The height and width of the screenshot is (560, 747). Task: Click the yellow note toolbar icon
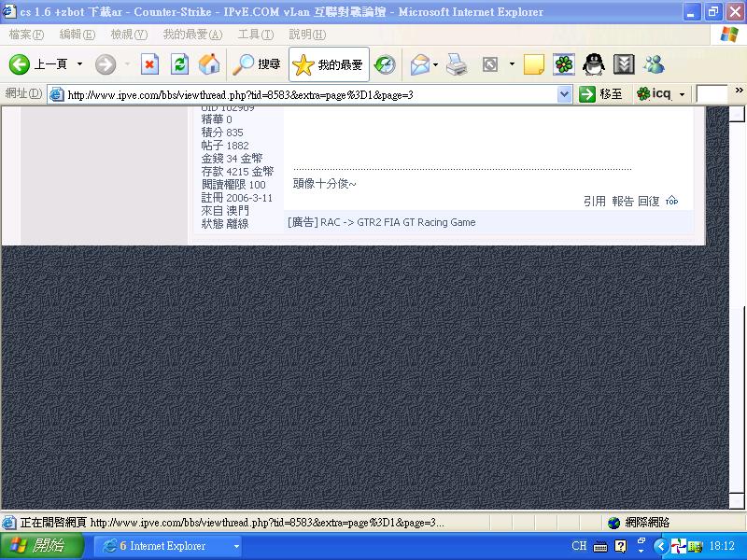[x=533, y=64]
